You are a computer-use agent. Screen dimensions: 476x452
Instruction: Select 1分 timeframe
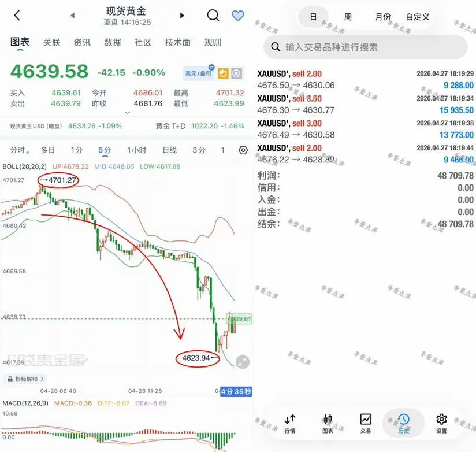coord(76,150)
